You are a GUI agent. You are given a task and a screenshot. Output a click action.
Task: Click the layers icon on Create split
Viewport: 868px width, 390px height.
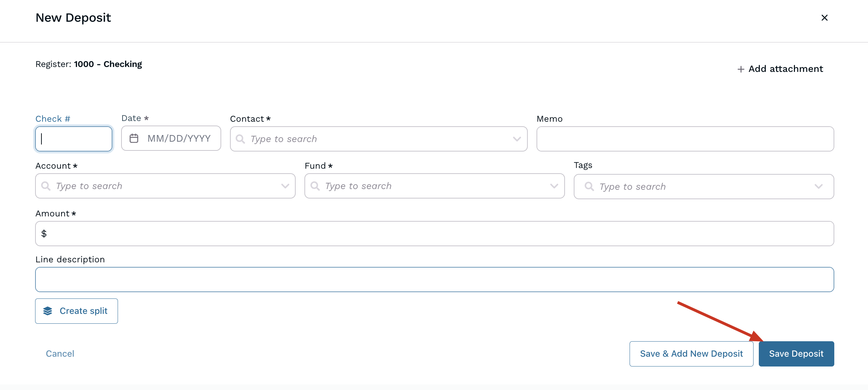pyautogui.click(x=48, y=311)
